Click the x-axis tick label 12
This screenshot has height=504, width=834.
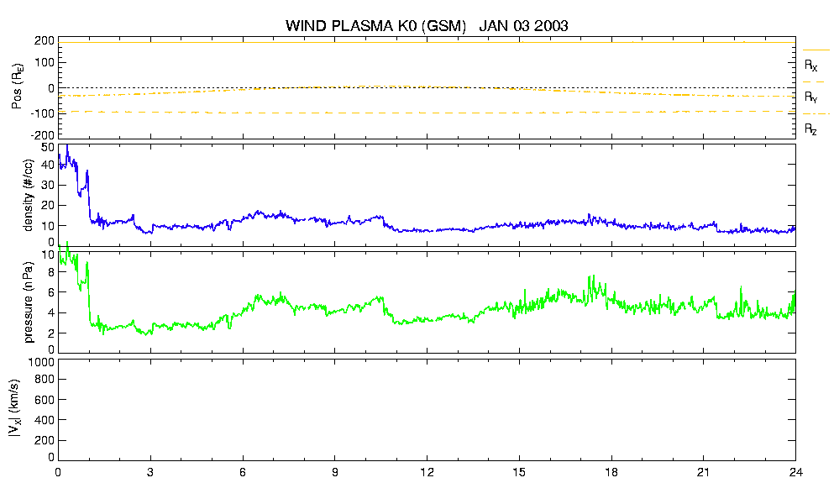pyautogui.click(x=427, y=472)
